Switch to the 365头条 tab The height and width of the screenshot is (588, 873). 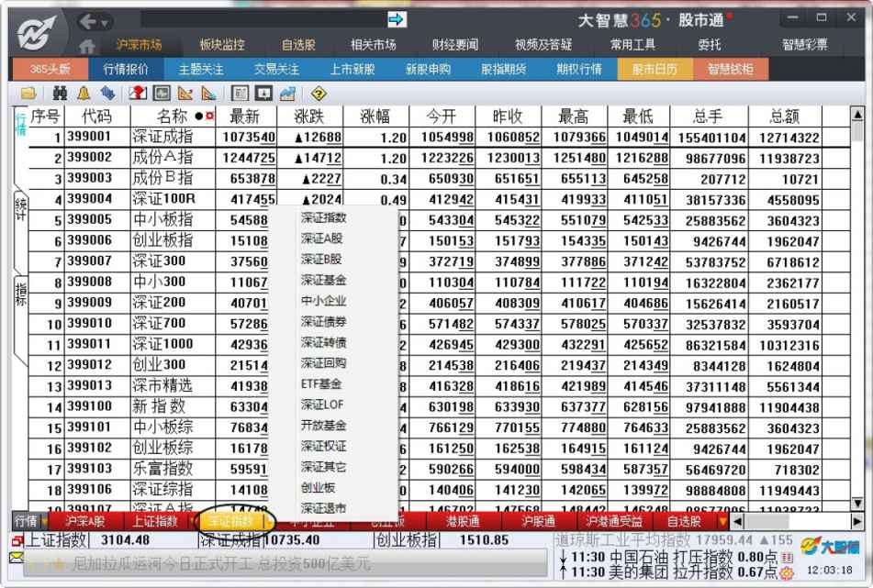point(50,69)
